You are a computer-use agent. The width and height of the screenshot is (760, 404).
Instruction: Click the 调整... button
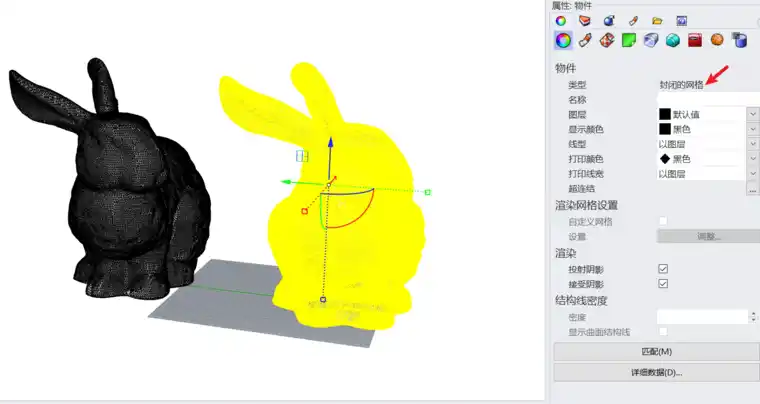[x=708, y=236]
